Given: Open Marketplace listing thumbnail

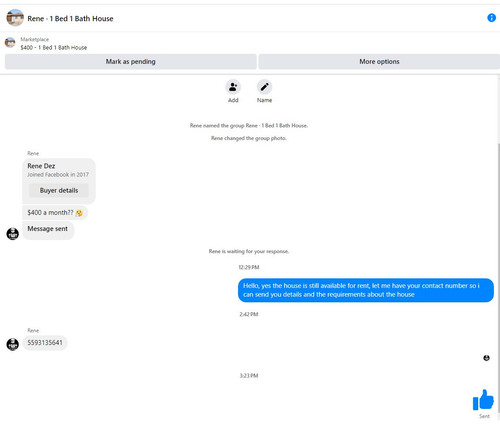Looking at the screenshot, I should pyautogui.click(x=10, y=43).
